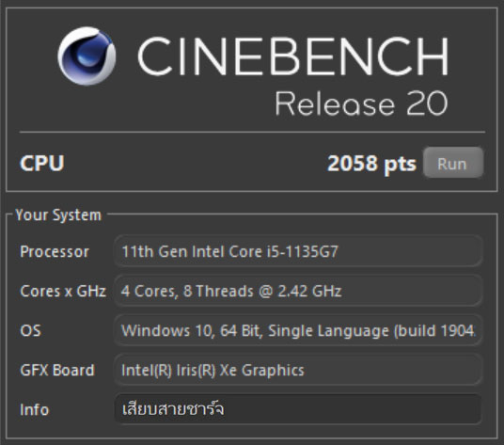The height and width of the screenshot is (445, 504).
Task: Click the Your System group heading
Action: pyautogui.click(x=58, y=215)
